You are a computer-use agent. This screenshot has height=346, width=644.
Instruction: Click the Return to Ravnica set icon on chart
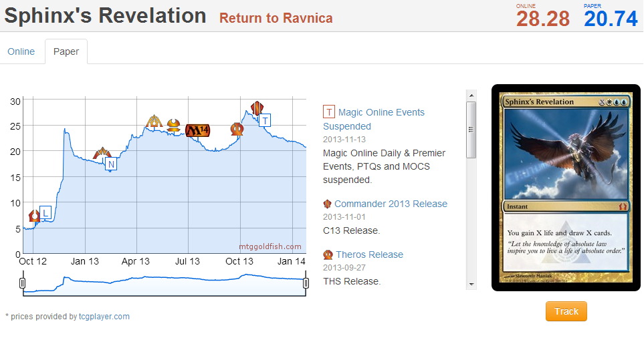[34, 215]
